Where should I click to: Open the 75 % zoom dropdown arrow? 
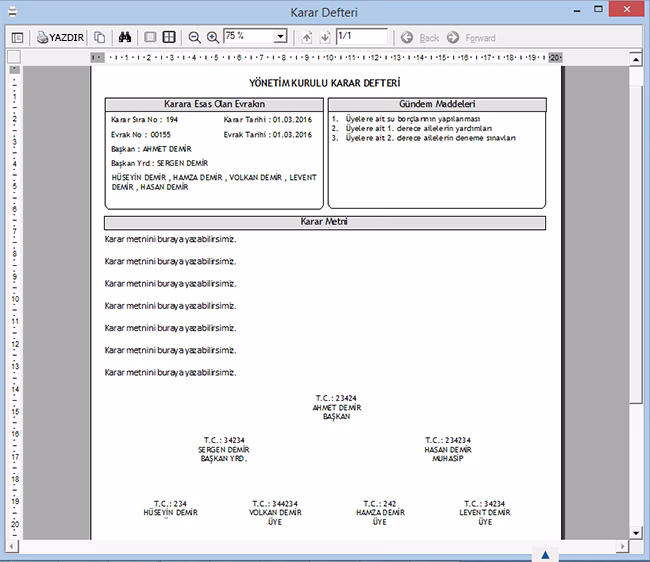point(281,36)
